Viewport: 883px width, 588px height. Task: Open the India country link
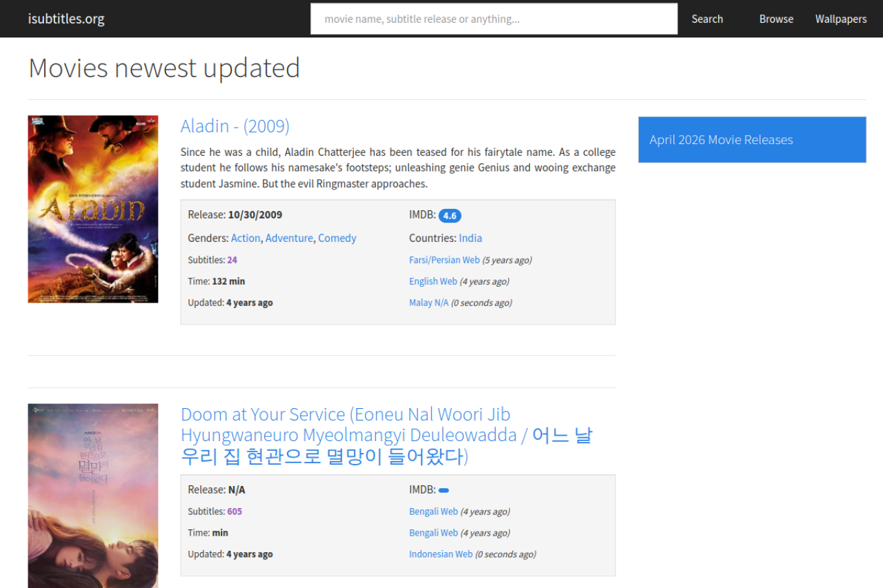(x=470, y=238)
